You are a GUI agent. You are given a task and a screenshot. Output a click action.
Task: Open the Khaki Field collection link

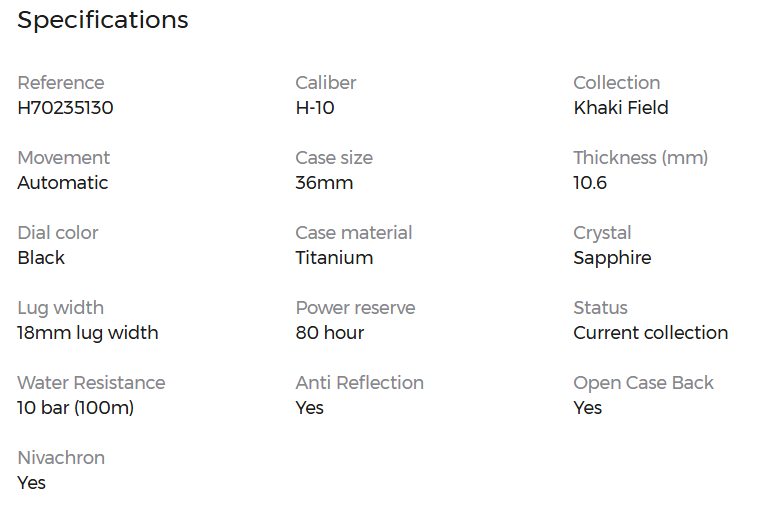click(621, 108)
